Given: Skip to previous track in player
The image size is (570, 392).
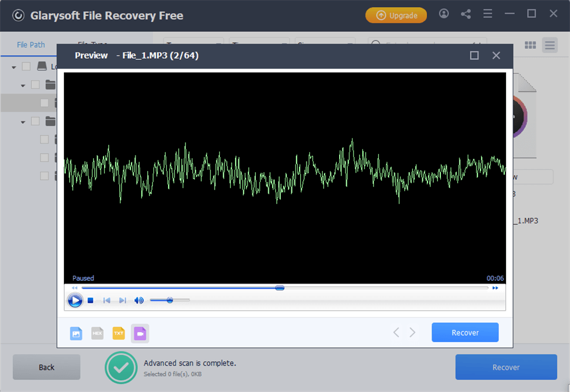Looking at the screenshot, I should click(x=106, y=301).
